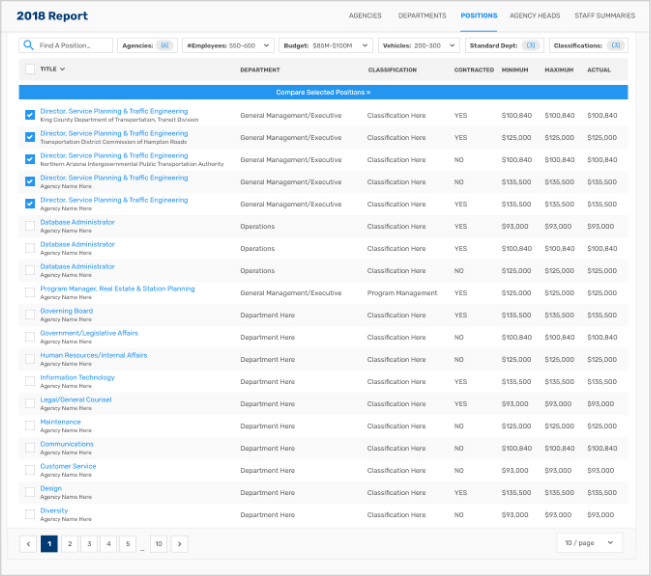Toggle the select-all checkbox in header
The image size is (651, 576).
pos(30,70)
